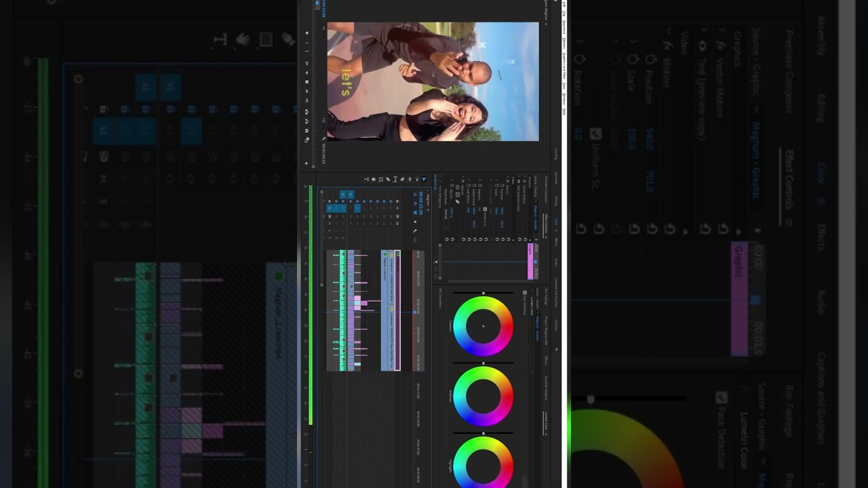This screenshot has width=868, height=488.
Task: Expand the Vector Motion section
Action: click(x=525, y=176)
